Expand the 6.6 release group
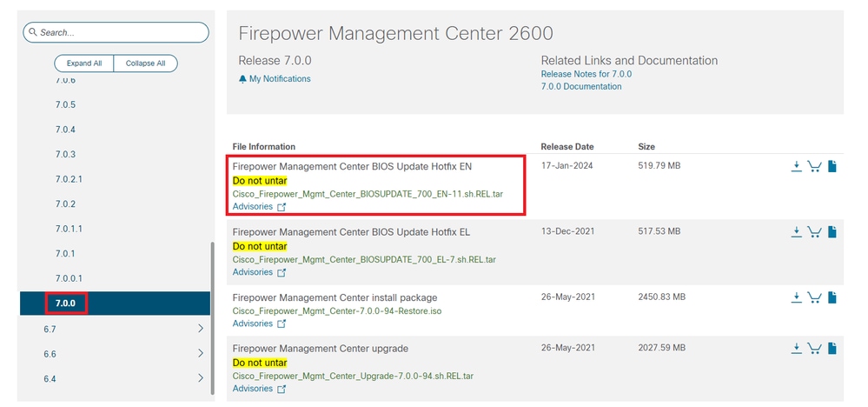The width and height of the screenshot is (868, 407). click(x=201, y=353)
